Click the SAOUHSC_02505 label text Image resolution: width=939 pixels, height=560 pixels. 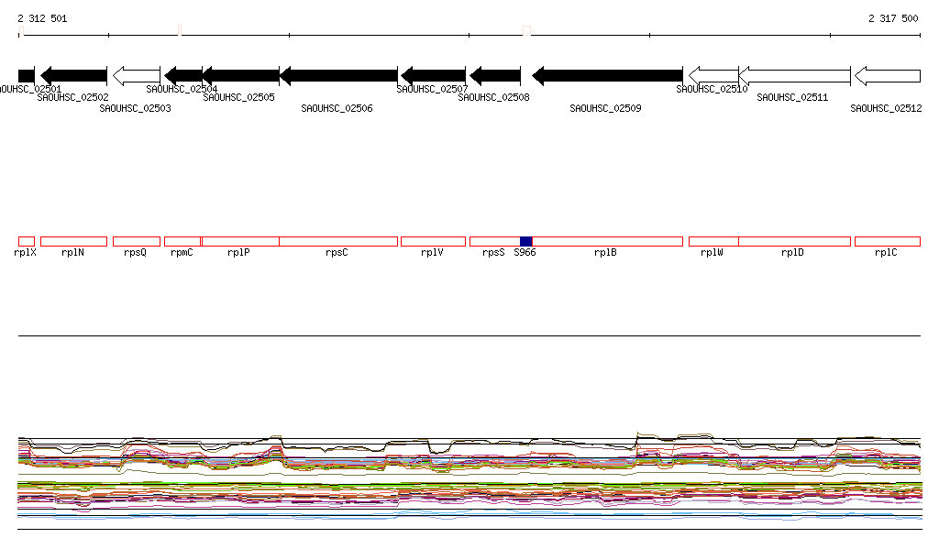click(x=239, y=97)
